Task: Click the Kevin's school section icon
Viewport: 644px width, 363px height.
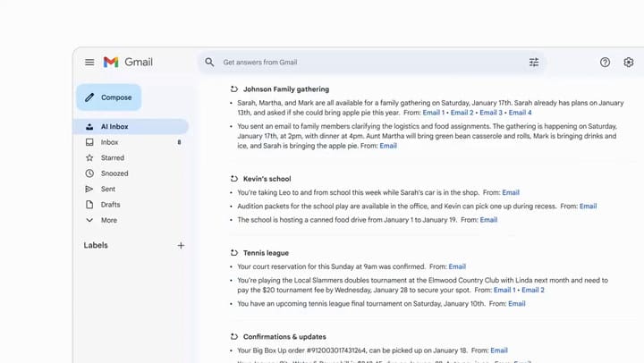Action: pos(234,179)
